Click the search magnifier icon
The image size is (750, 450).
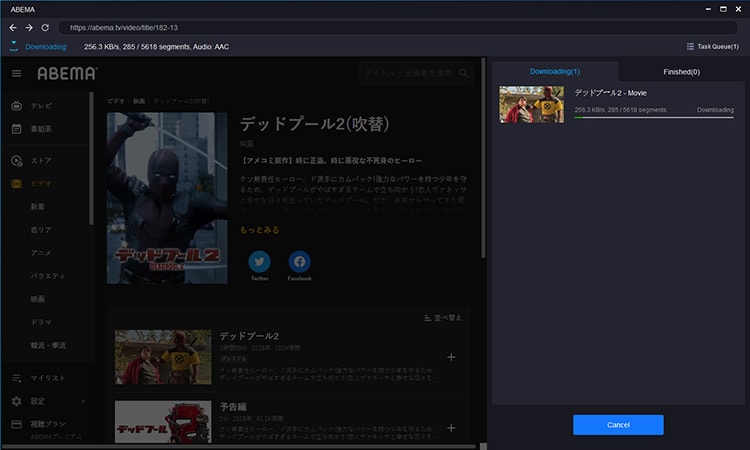[463, 73]
